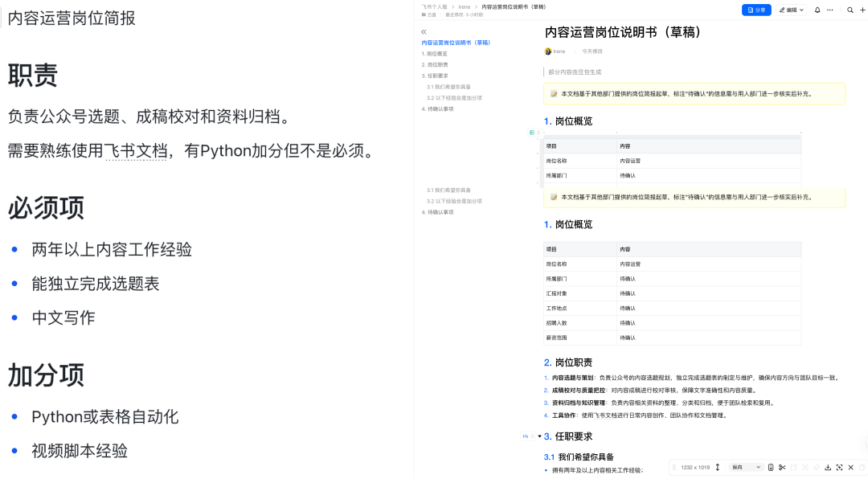
Task: Click the left pane heading 内容运营岗位简报
Action: click(72, 18)
